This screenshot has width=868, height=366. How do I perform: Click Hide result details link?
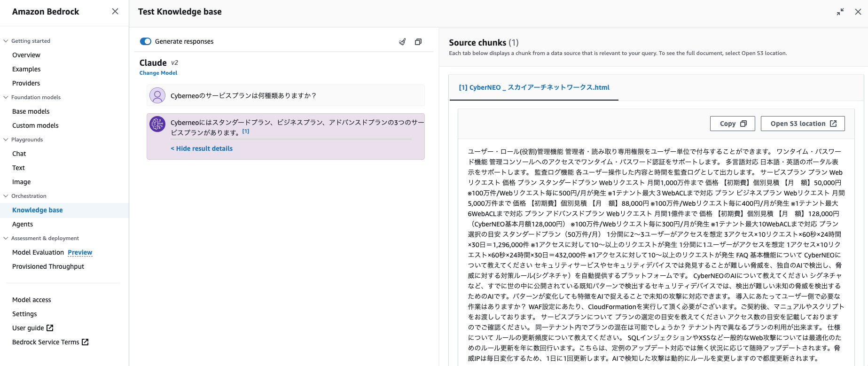202,148
